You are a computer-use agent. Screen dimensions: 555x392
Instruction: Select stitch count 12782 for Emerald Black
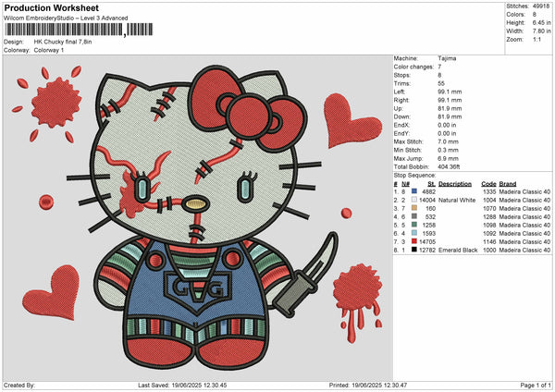[x=427, y=250]
